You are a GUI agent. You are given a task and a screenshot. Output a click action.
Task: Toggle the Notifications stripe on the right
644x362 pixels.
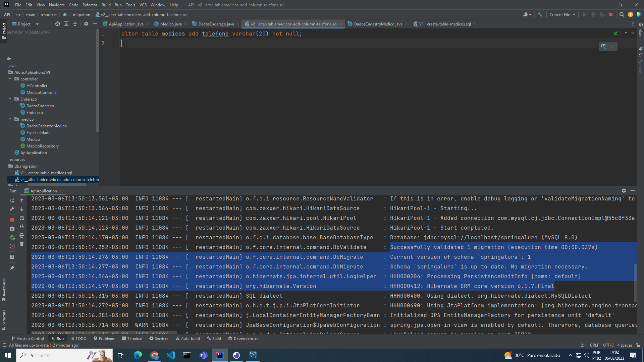point(640,60)
